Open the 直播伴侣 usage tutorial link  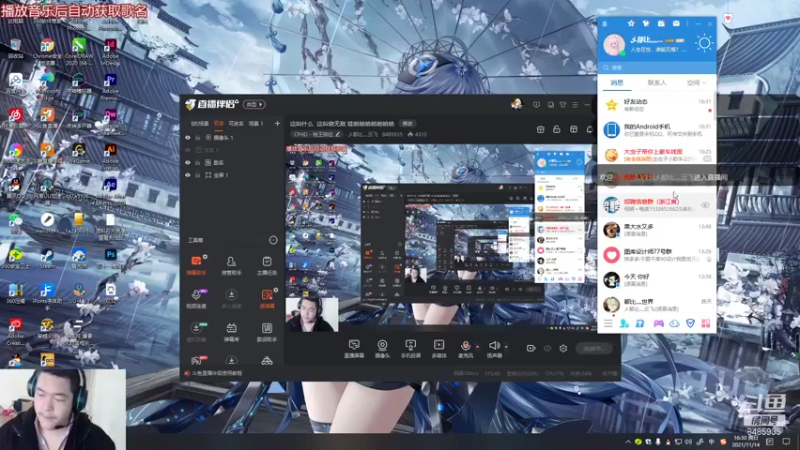click(217, 373)
